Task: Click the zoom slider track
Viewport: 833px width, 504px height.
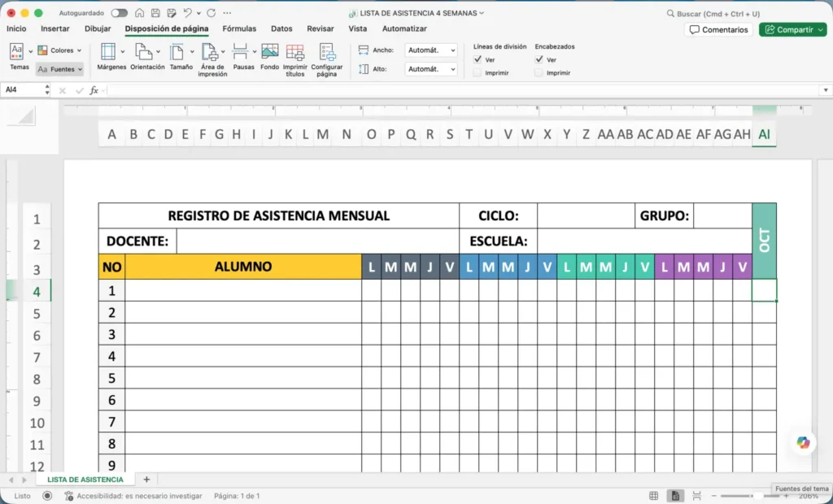Action: tap(751, 496)
